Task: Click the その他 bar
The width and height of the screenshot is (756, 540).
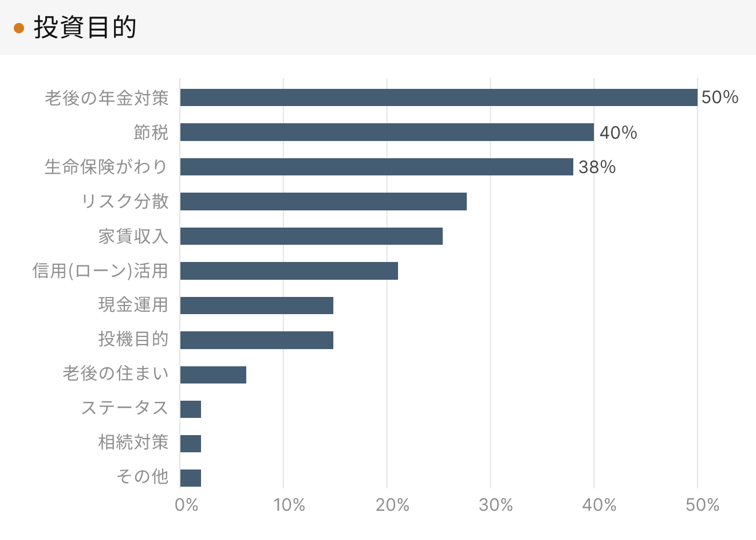Action: point(191,478)
